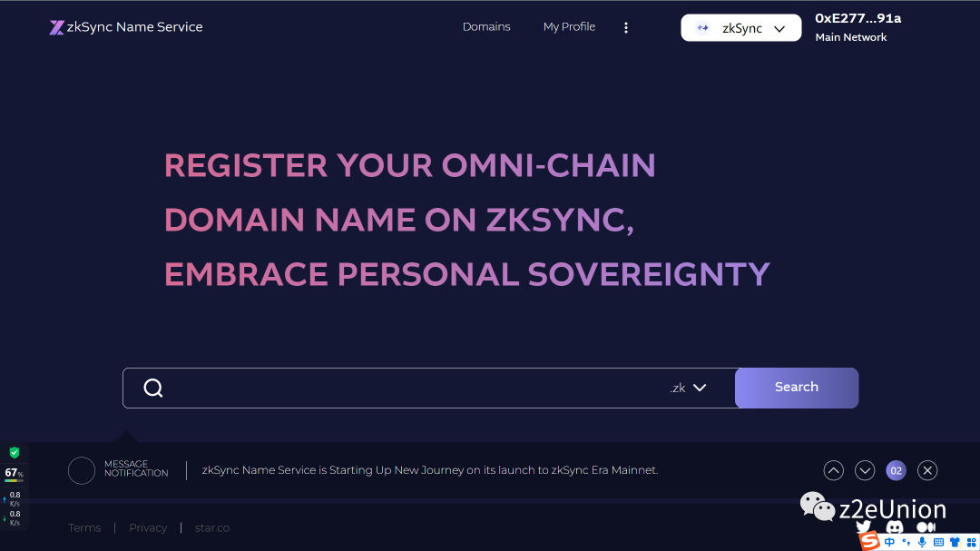Screen dimensions: 980x551
Task: Toggle full/half punctuation in input bar
Action: tap(906, 541)
